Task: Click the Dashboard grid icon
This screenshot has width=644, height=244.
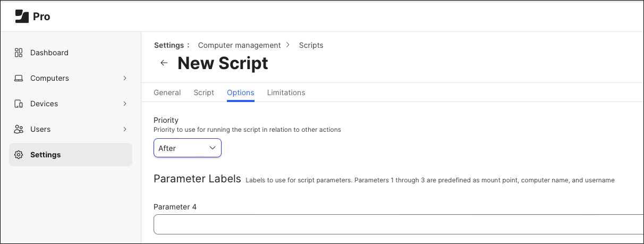Action: point(19,53)
